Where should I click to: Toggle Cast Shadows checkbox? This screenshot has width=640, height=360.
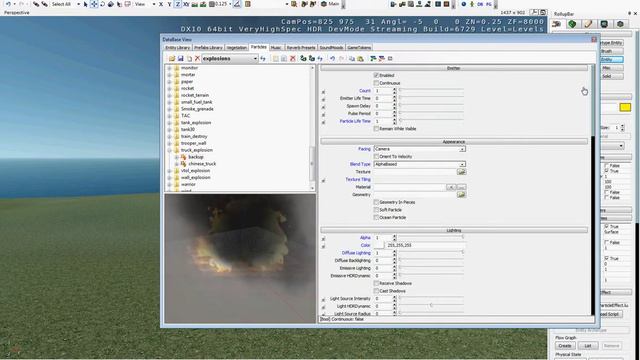click(x=376, y=291)
